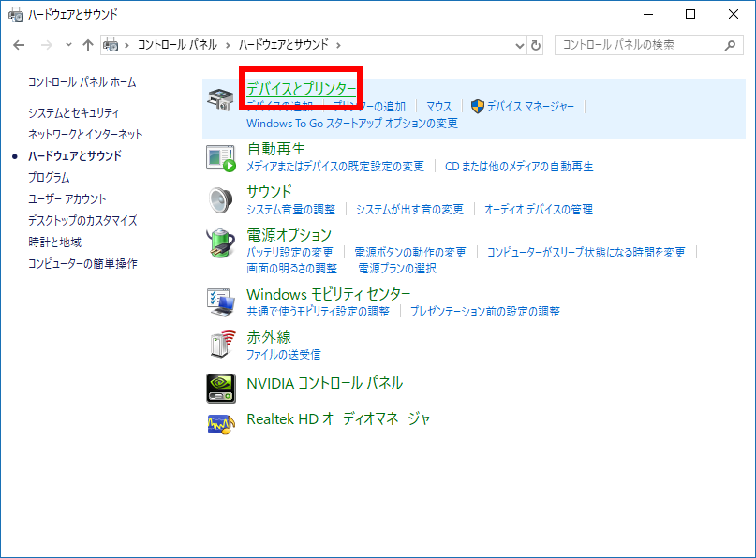The image size is (756, 558).
Task: Select ハードウェアとサウンド breadcrumb
Action: point(284,45)
